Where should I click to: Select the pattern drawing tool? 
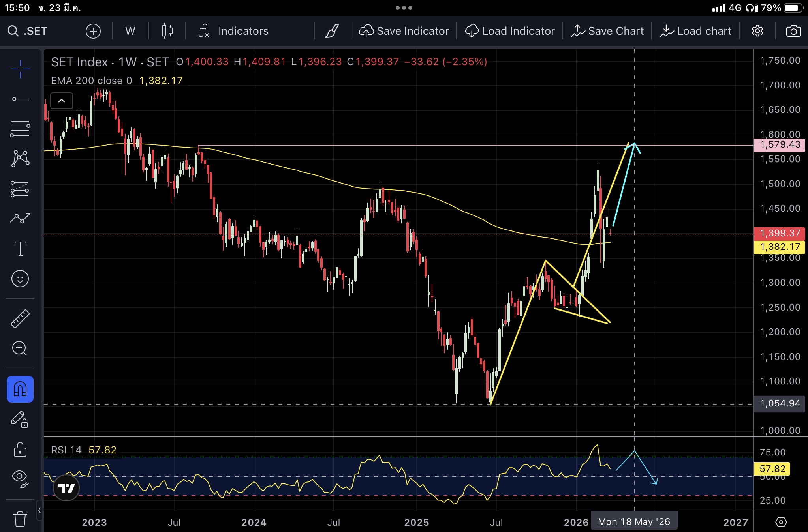[x=20, y=158]
